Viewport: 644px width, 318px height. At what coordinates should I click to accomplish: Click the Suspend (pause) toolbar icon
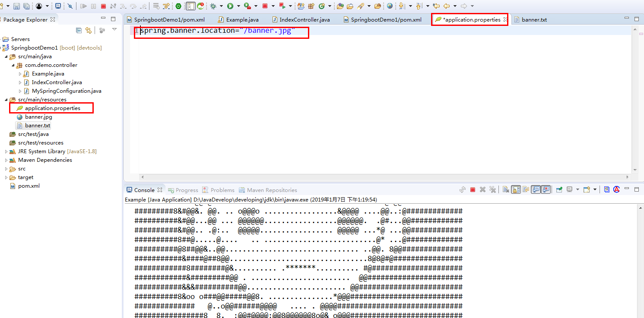click(93, 6)
